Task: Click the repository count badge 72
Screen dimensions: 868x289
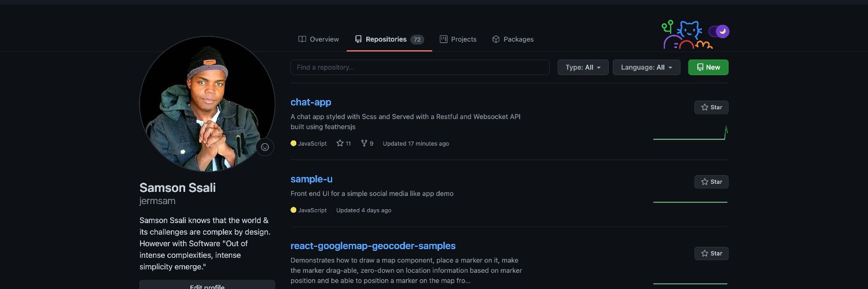Action: 417,39
